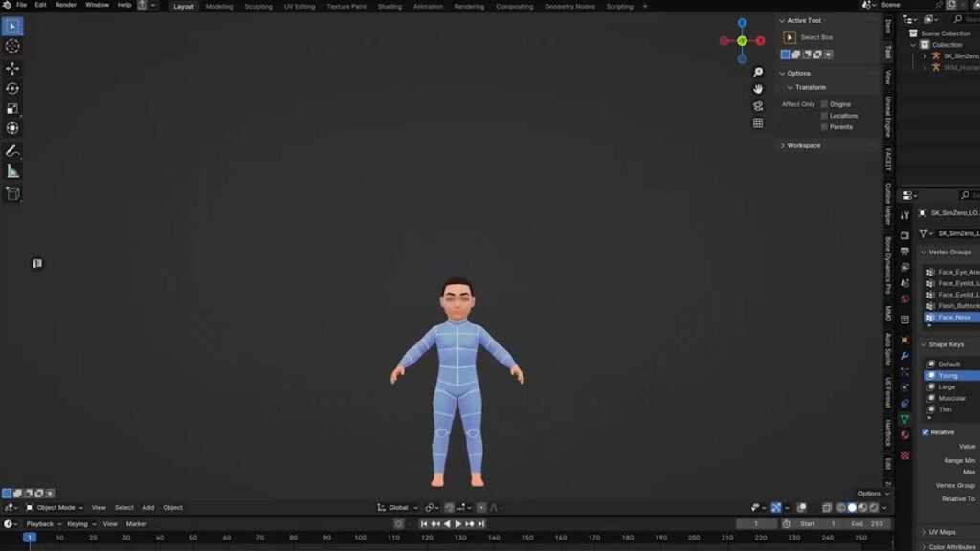The height and width of the screenshot is (551, 980).
Task: Select the Rotate tool
Action: pos(12,88)
